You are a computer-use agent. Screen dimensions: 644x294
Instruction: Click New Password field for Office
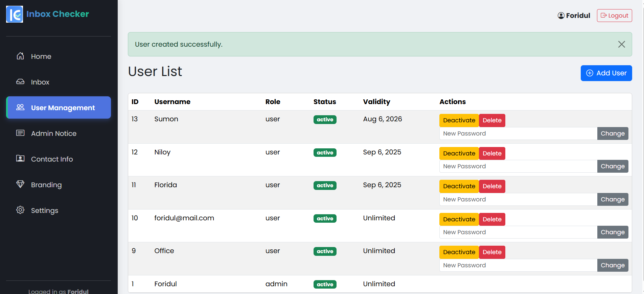point(518,265)
